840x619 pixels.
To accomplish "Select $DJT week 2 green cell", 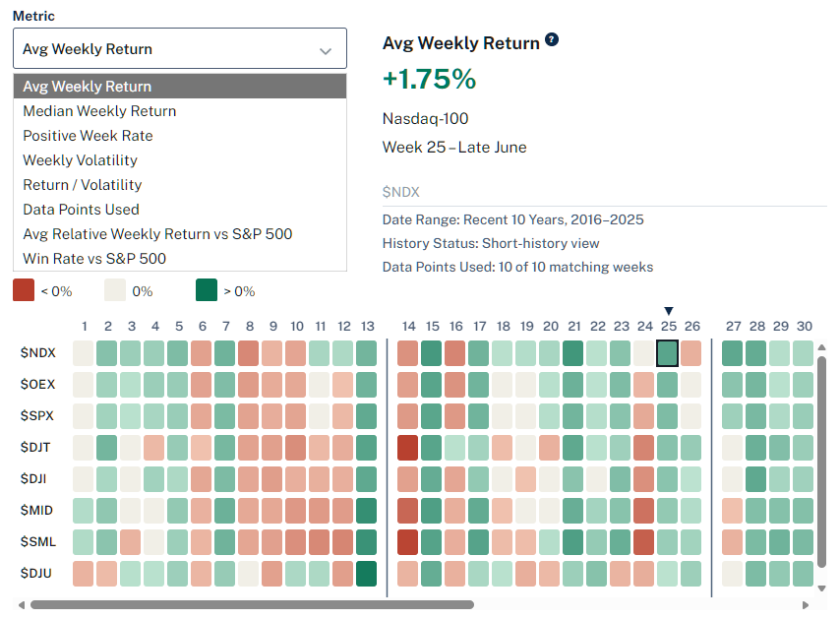I will pyautogui.click(x=106, y=448).
